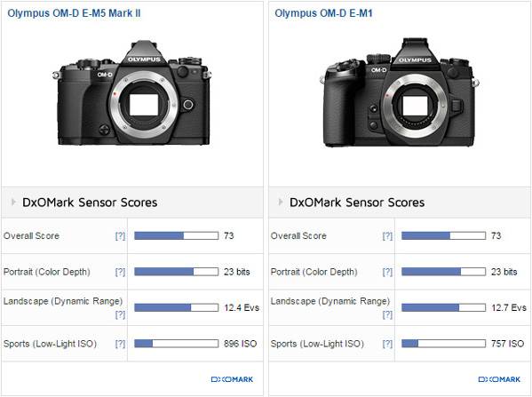Collapse E-M1 DxOMark Sensor Scores section

[x=281, y=202]
